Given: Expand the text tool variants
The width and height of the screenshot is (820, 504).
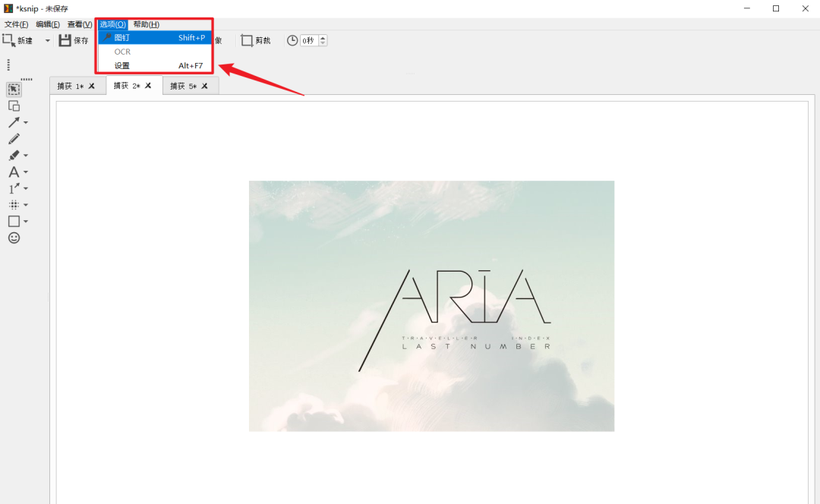Looking at the screenshot, I should coord(26,172).
